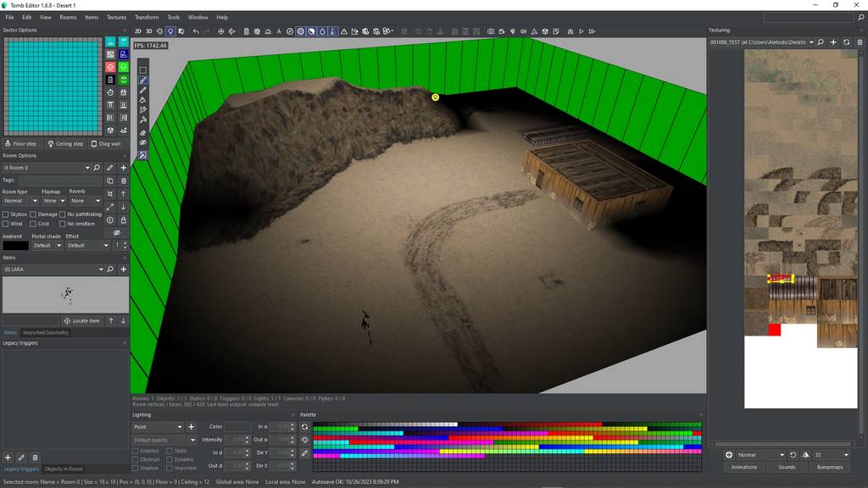The height and width of the screenshot is (488, 868).
Task: Toggle the Damage checkbox
Action: [x=34, y=214]
